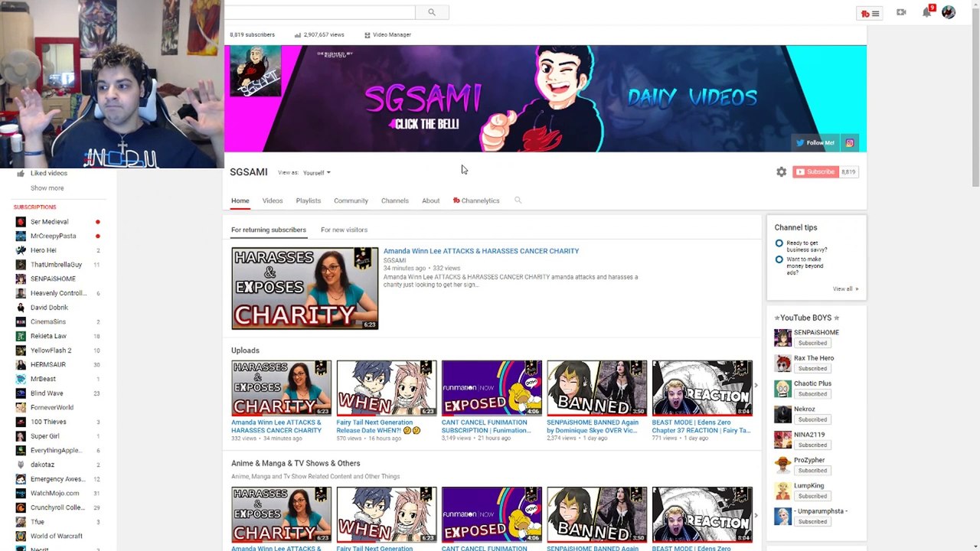
Task: Toggle Subscribed for NINA2119
Action: point(812,445)
